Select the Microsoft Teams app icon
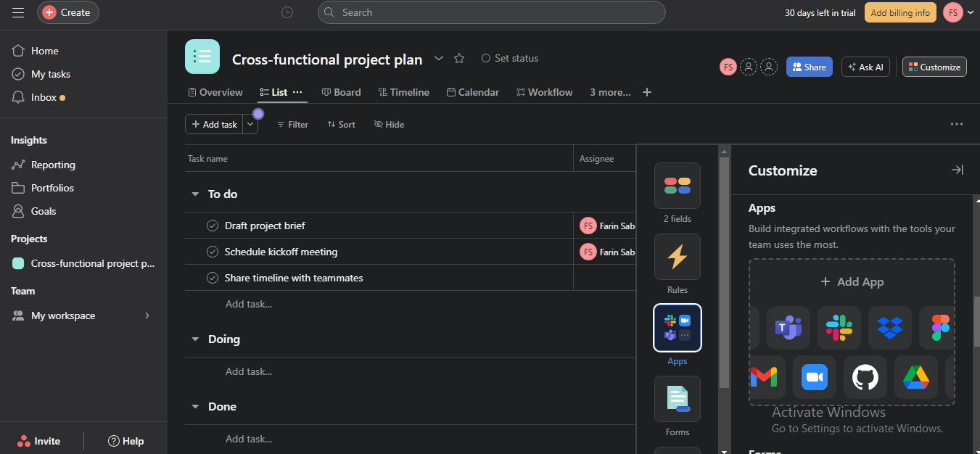This screenshot has height=454, width=980. point(788,328)
